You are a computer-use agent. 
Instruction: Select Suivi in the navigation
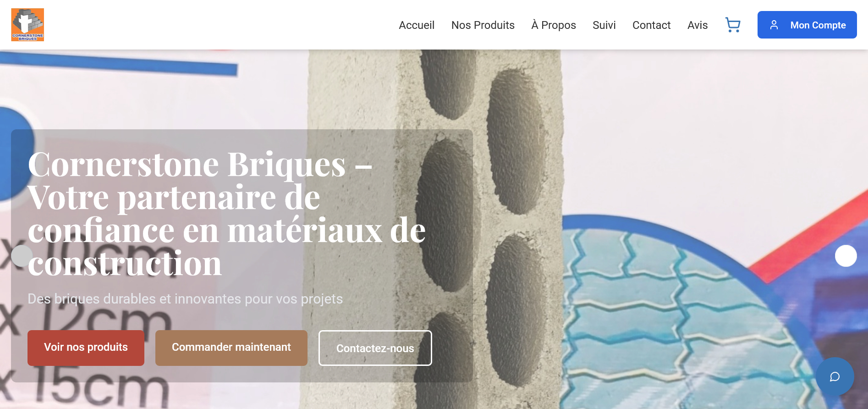[x=604, y=25]
